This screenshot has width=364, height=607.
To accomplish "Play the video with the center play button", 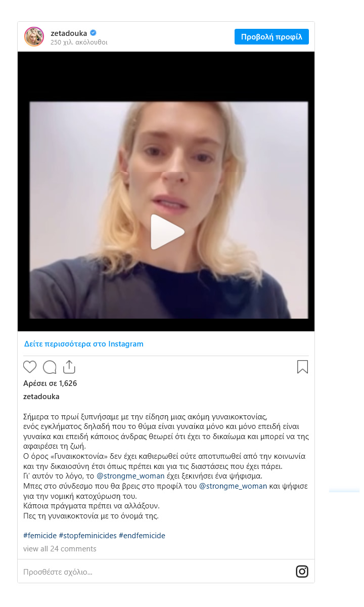I will (166, 232).
